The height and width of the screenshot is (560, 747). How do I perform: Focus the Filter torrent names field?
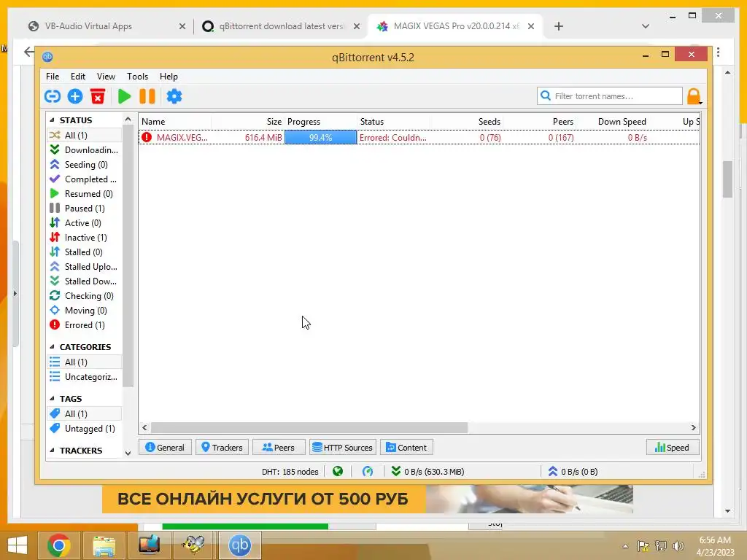(610, 96)
